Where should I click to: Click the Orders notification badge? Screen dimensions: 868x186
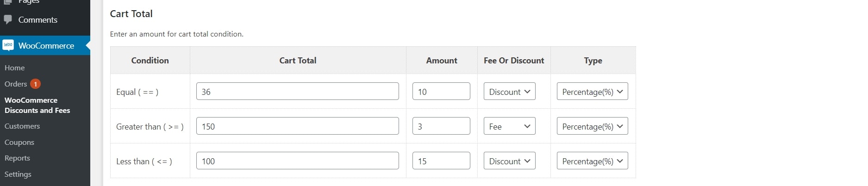35,84
